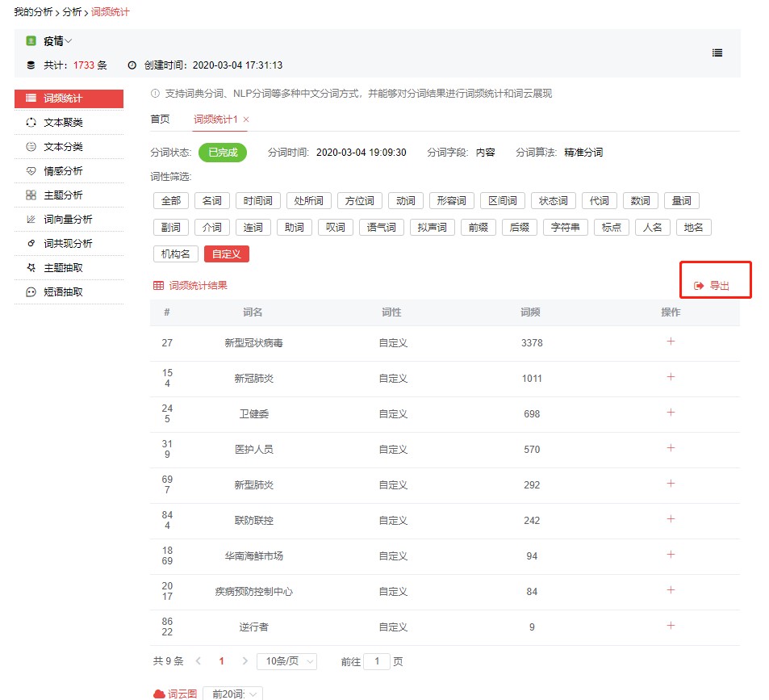Open 情感分析 from the sidebar
Viewport: 769px width, 700px height.
point(63,171)
